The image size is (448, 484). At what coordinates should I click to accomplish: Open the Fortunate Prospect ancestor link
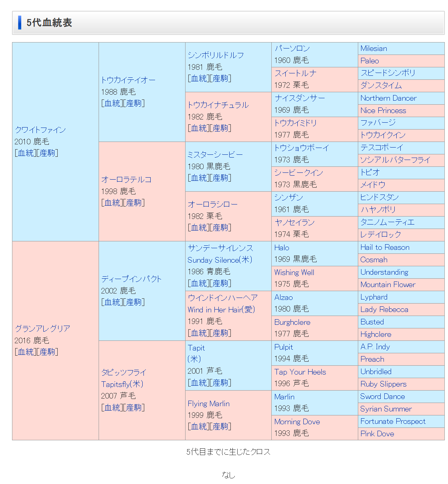[393, 421]
